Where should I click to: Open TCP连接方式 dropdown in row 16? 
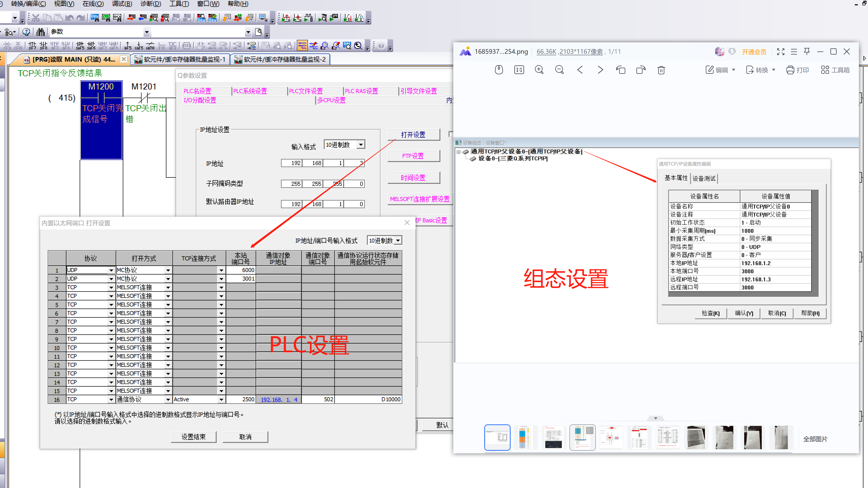(x=221, y=400)
